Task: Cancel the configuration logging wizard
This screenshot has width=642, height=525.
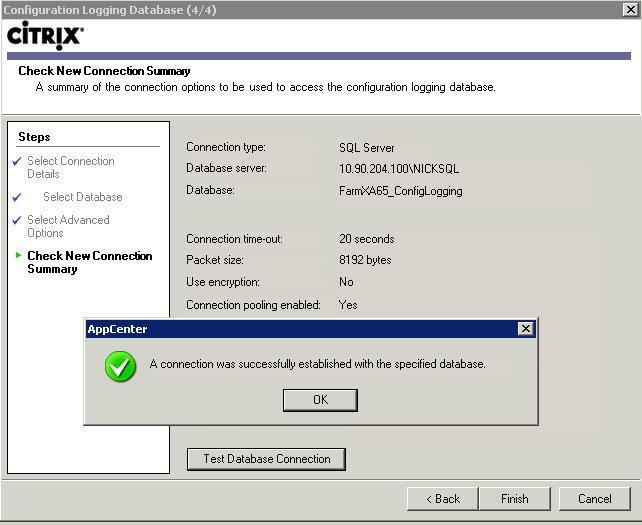Action: 595,499
